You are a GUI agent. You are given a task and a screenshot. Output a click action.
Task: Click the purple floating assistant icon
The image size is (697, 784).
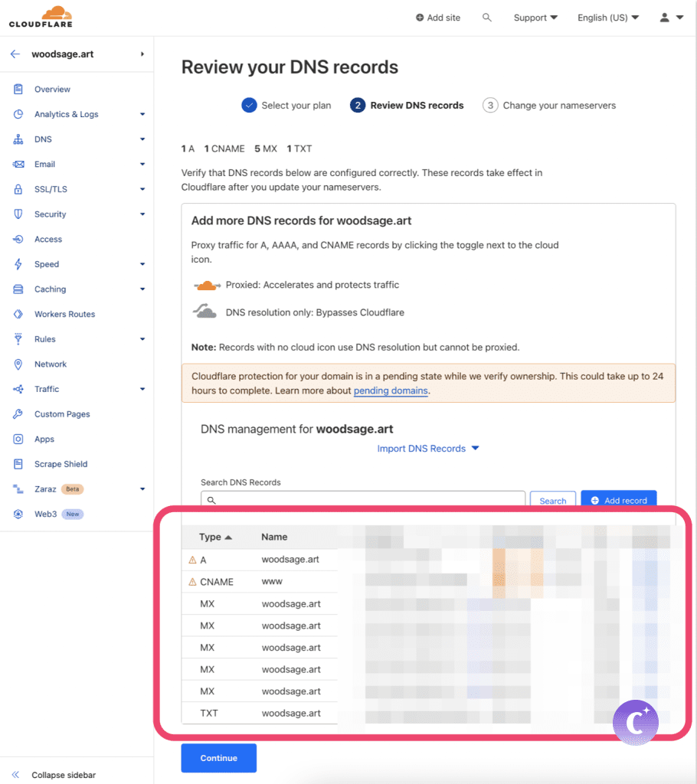coord(635,722)
